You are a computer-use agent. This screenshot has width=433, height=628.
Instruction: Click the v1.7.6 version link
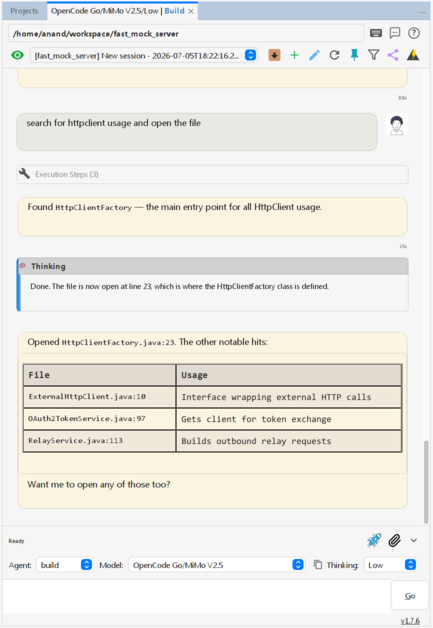click(410, 621)
